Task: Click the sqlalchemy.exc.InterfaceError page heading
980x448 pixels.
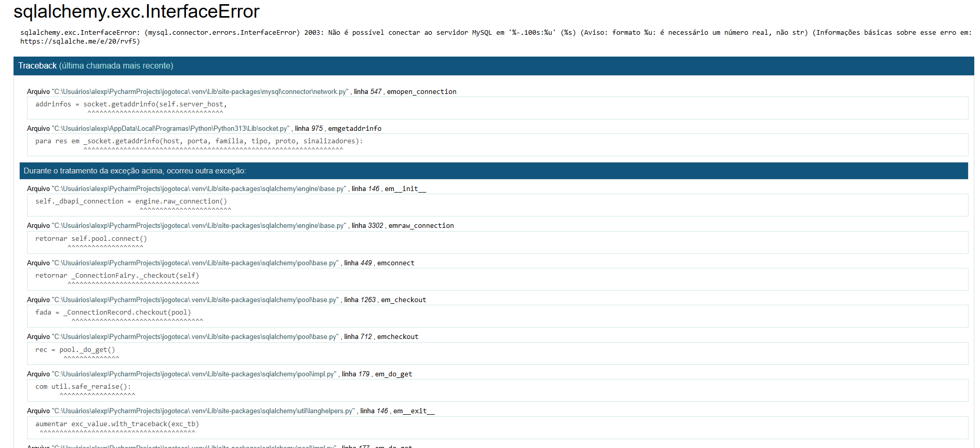Action: coord(136,11)
